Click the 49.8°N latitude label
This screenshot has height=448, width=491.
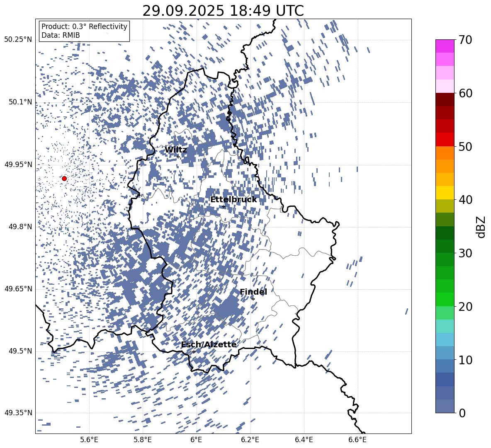click(x=20, y=227)
